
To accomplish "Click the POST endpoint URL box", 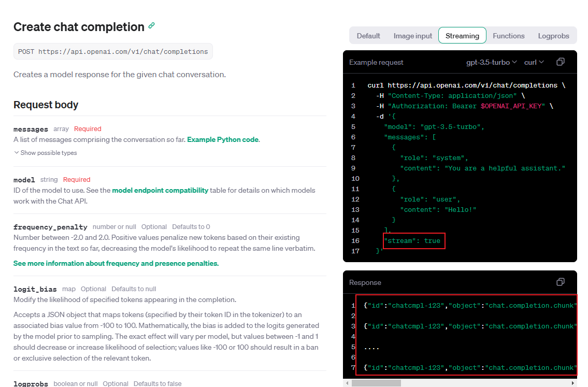I will pos(113,51).
